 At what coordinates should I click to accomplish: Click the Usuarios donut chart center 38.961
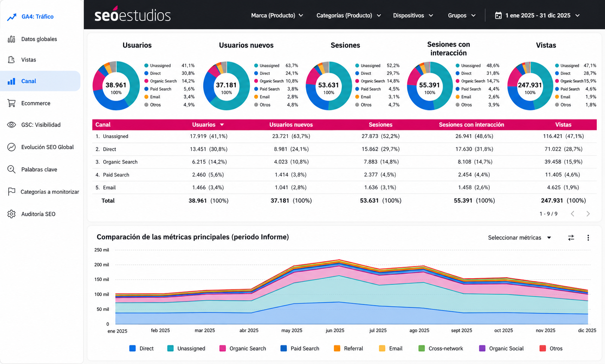(116, 86)
